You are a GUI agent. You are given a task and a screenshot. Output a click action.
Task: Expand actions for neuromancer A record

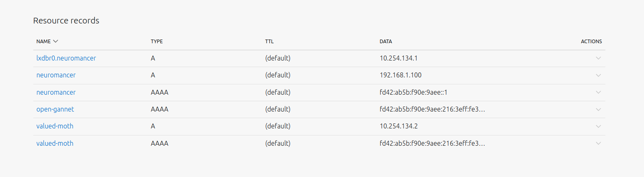[x=598, y=75]
